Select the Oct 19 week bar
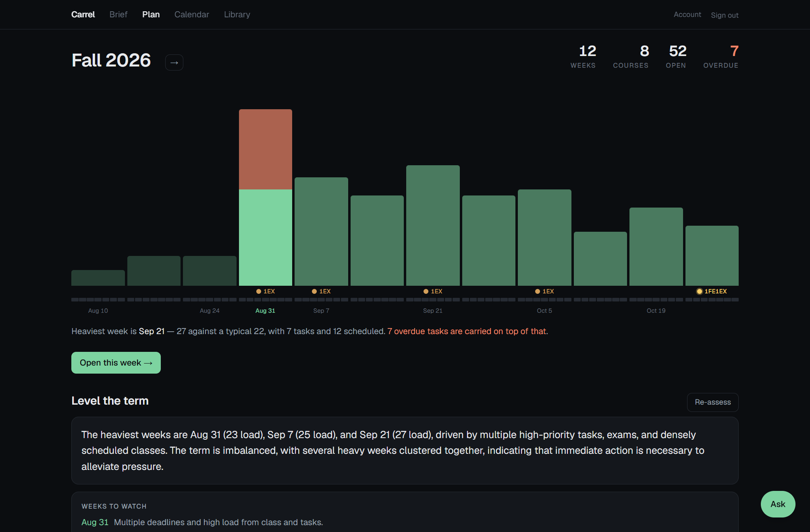Image resolution: width=810 pixels, height=532 pixels. (656, 247)
